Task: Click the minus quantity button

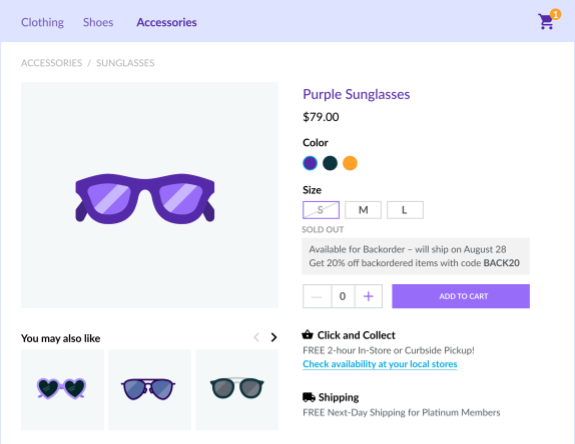Action: (317, 296)
